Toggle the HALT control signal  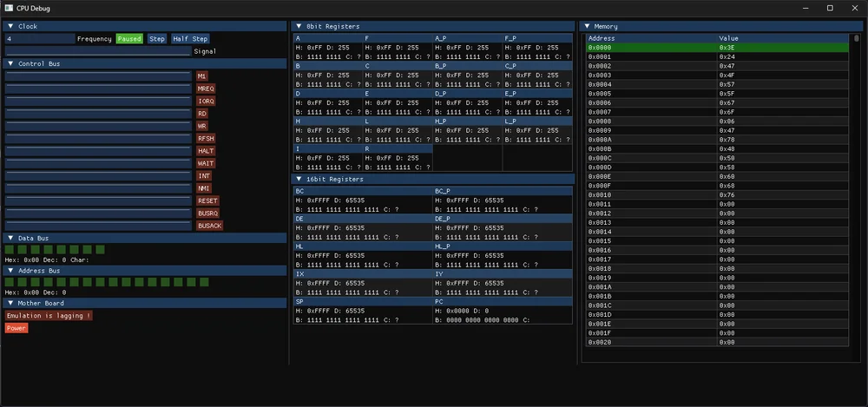click(x=206, y=151)
